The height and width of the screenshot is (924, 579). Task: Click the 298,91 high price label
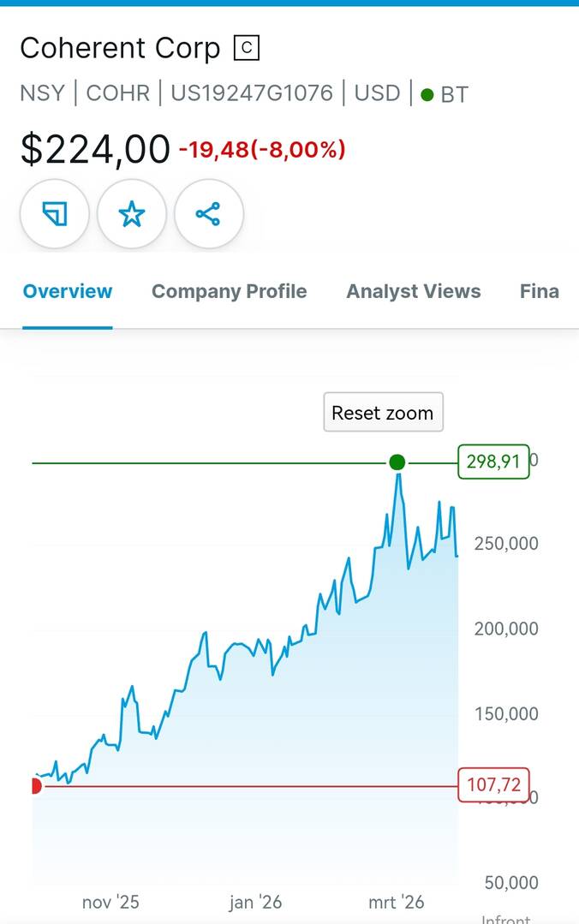point(493,462)
